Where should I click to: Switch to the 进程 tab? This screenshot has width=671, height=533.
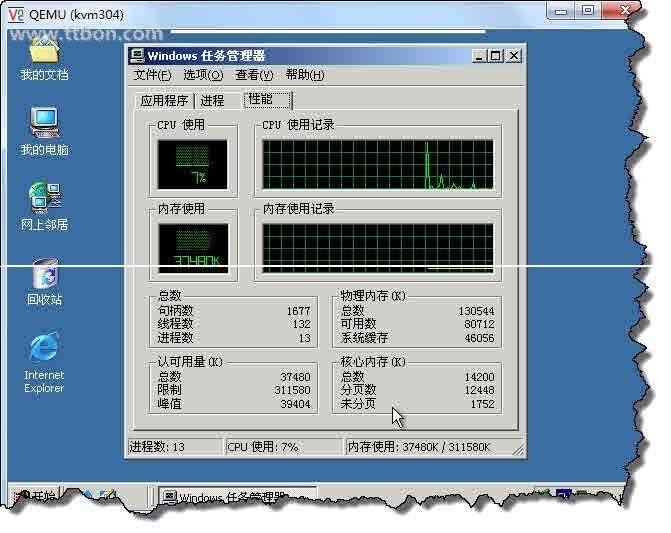click(x=212, y=101)
